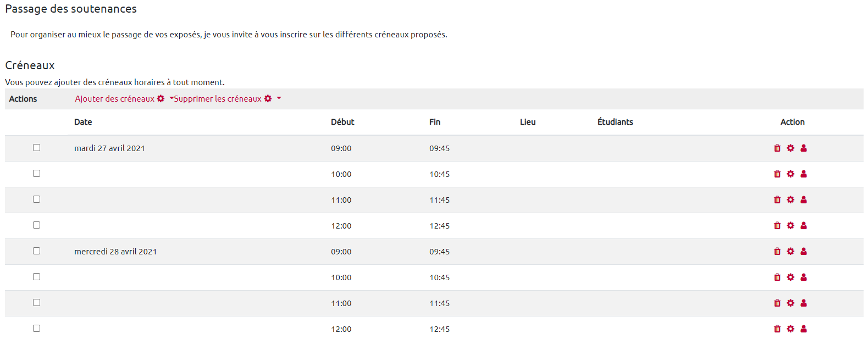Screen dimensions: 868x350
Task: Click the Étudiants column header
Action: tap(615, 122)
